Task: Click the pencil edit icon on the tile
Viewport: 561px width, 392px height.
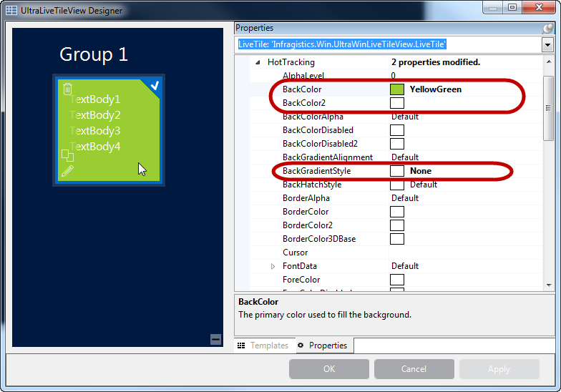Action: pyautogui.click(x=67, y=171)
